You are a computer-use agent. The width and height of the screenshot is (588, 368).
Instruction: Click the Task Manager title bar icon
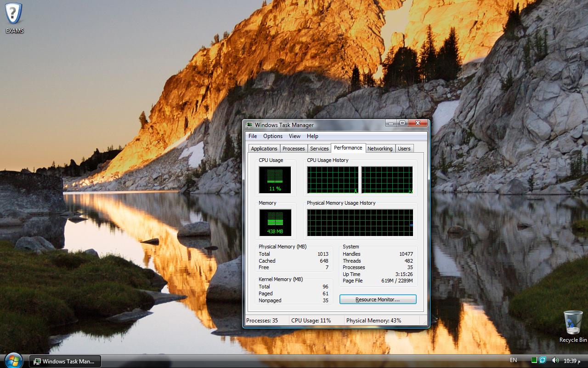[249, 125]
